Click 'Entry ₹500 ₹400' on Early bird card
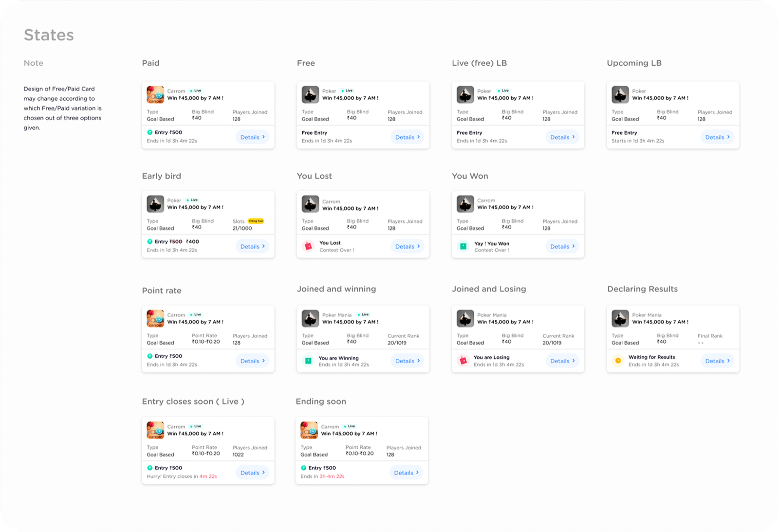779x532 pixels. (x=173, y=241)
